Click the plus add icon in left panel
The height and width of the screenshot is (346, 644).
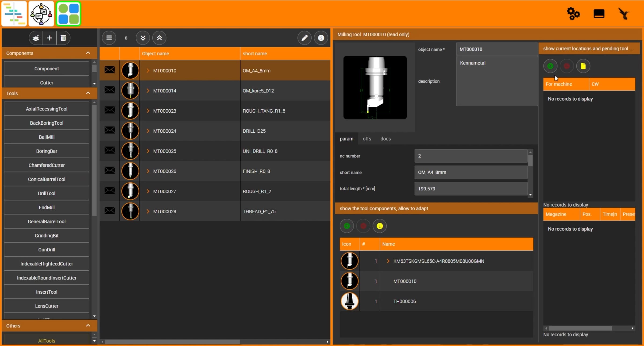49,38
